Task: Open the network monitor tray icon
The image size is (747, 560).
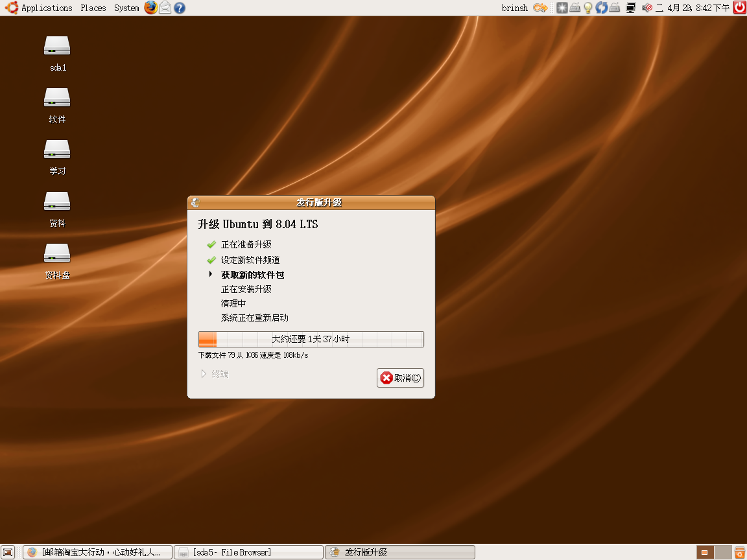Action: pos(631,8)
